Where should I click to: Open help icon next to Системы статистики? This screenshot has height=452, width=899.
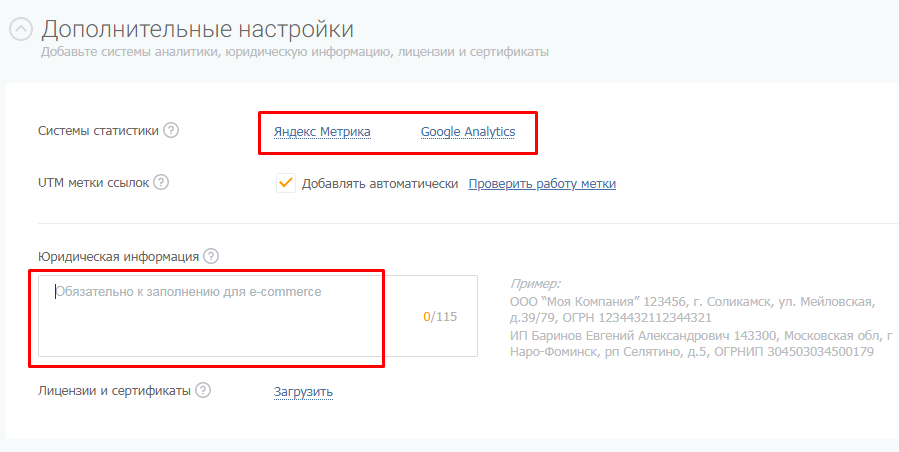[x=171, y=130]
